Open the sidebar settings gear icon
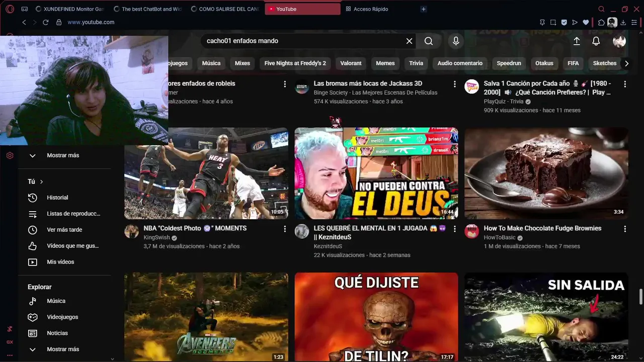The height and width of the screenshot is (362, 644). [10, 155]
